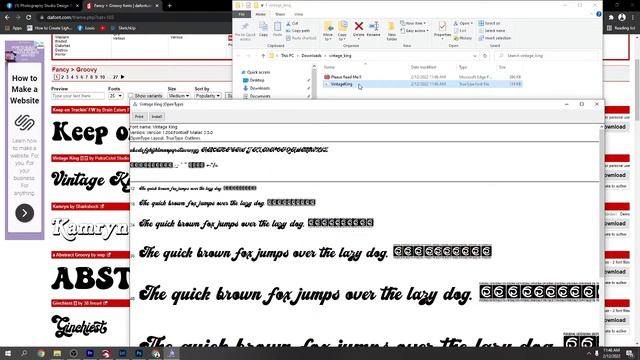Click Pin to Quick access in Explorer ribbon
Screen dimensions: 640x360
[245, 31]
